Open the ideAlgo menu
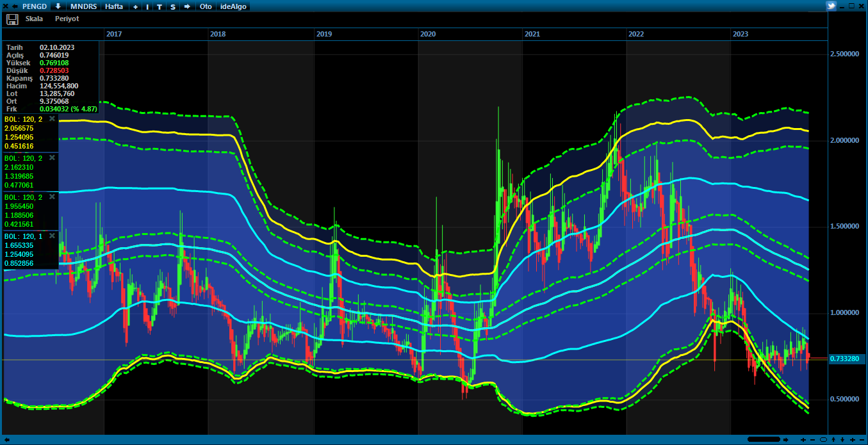Viewport: 868px width, 445px height. 233,6
